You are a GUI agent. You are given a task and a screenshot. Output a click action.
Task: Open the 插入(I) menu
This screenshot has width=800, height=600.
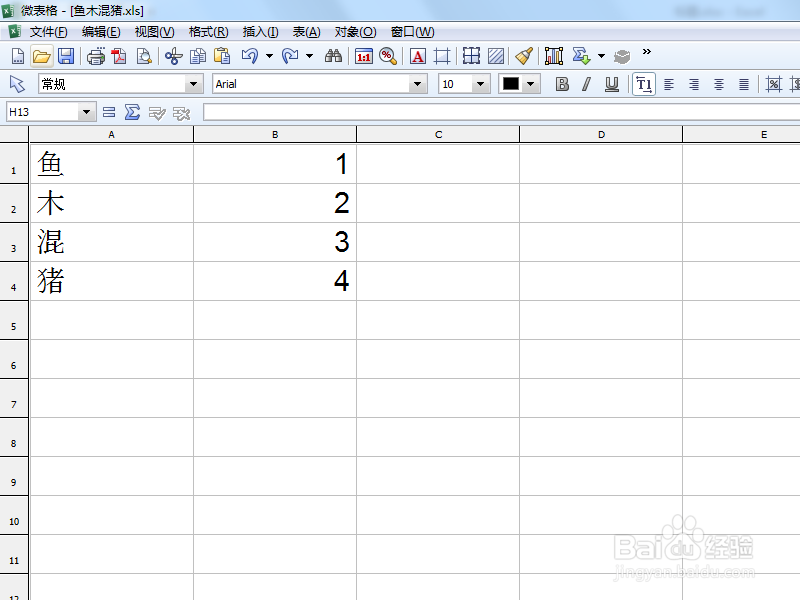(261, 32)
